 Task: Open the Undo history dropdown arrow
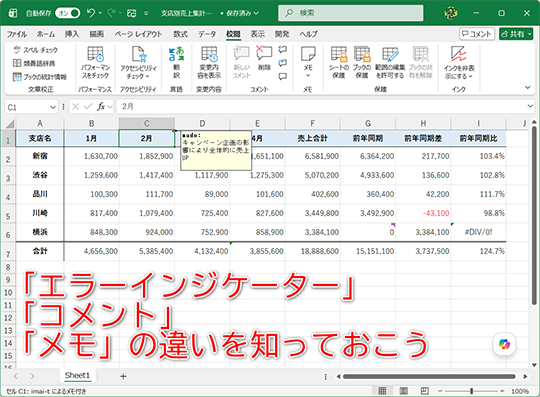point(100,13)
